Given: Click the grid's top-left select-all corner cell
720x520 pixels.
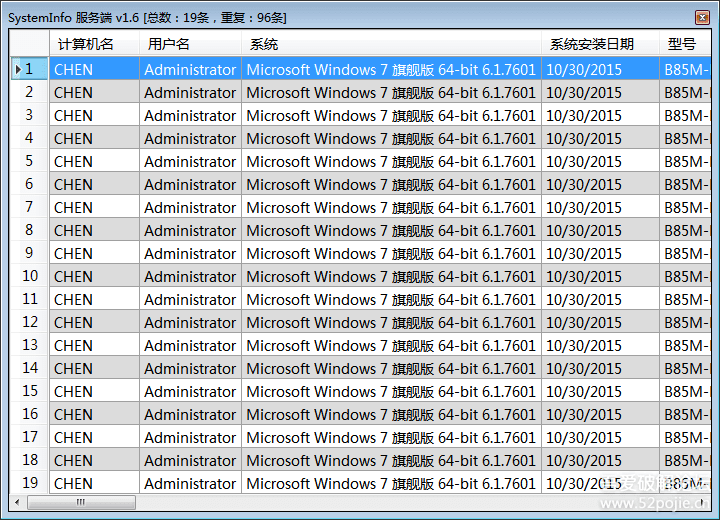Looking at the screenshot, I should point(29,44).
